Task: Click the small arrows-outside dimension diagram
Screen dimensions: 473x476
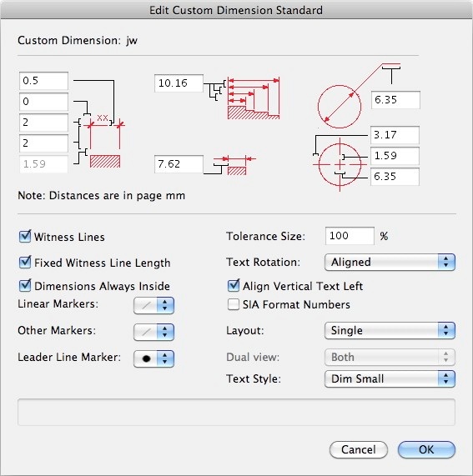Action: [230, 165]
